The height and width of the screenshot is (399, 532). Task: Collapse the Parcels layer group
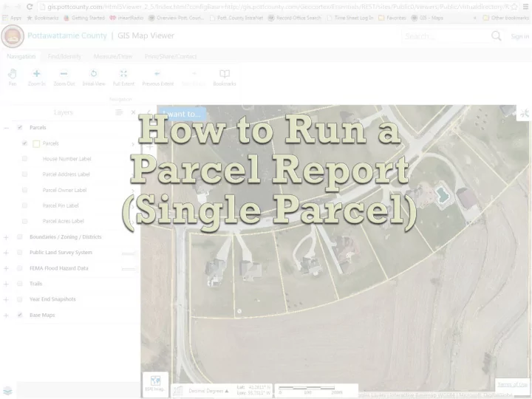pyautogui.click(x=6, y=128)
